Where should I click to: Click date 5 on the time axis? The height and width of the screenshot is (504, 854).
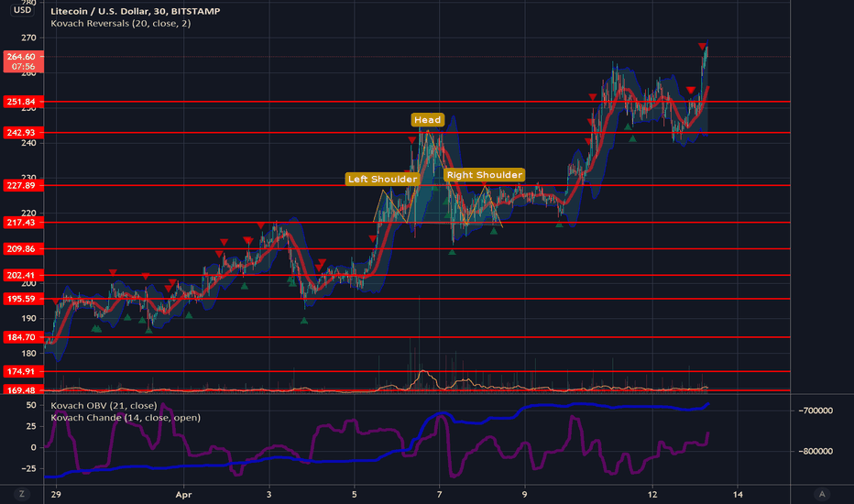pyautogui.click(x=354, y=495)
